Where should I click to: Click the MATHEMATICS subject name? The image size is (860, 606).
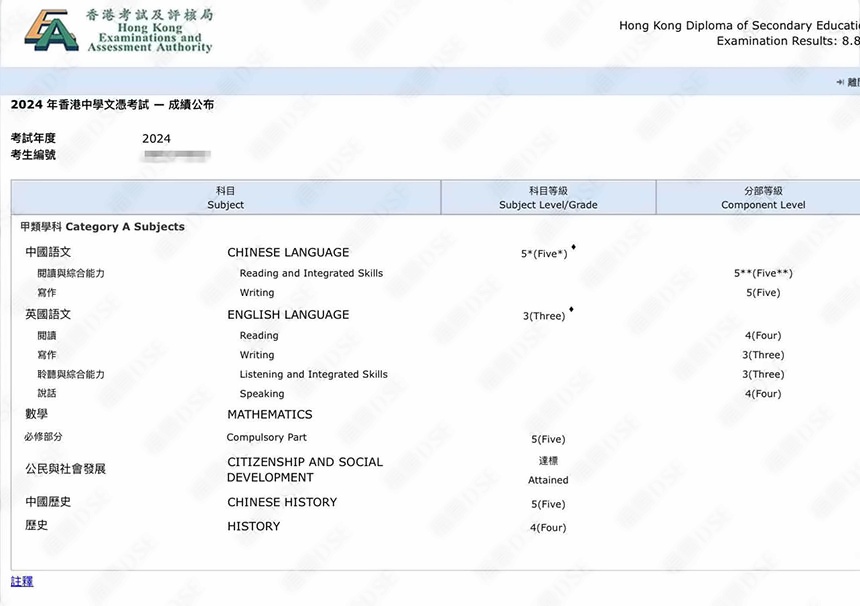pos(269,415)
